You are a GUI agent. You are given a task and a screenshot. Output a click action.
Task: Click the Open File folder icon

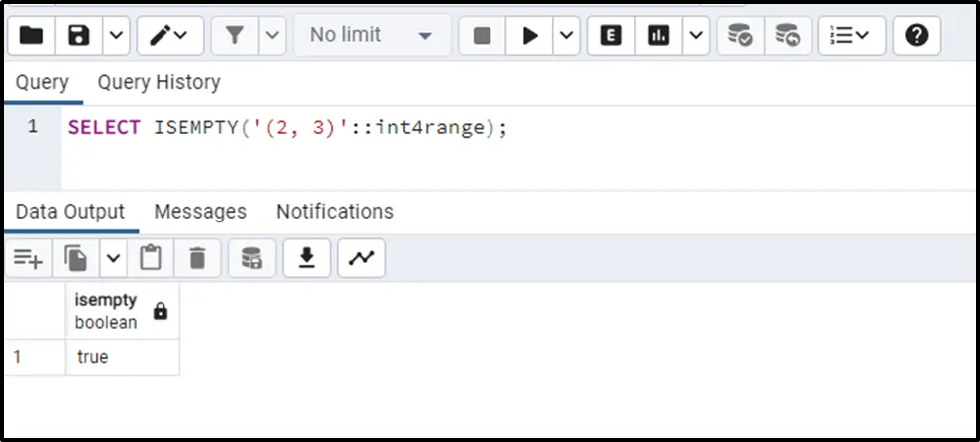tap(32, 36)
